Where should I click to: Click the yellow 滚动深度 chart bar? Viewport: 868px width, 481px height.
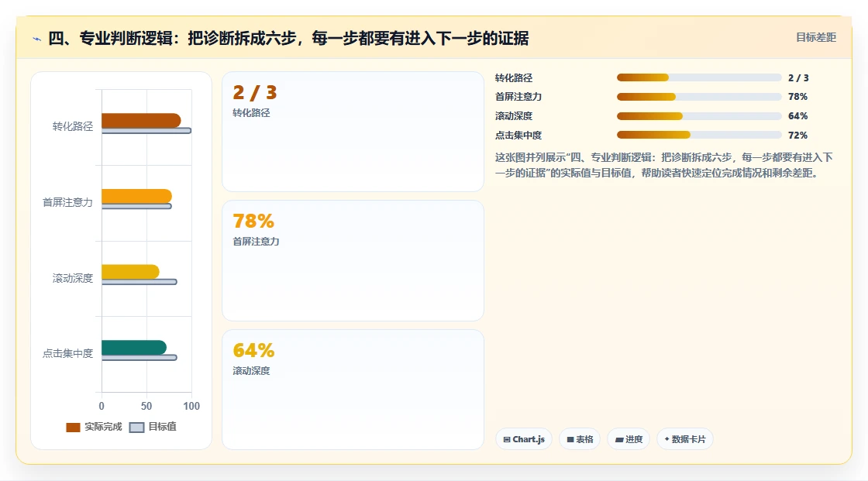(131, 272)
